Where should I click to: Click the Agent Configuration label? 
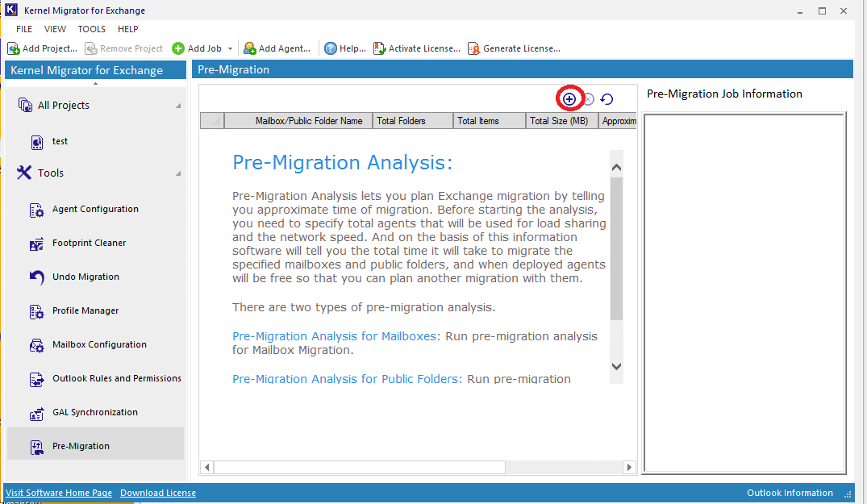pos(96,209)
